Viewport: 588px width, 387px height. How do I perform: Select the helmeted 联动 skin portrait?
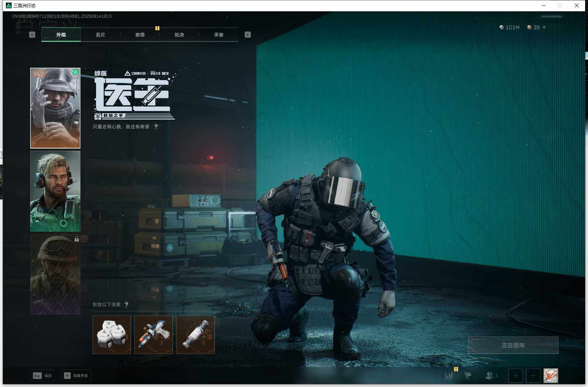click(x=55, y=108)
